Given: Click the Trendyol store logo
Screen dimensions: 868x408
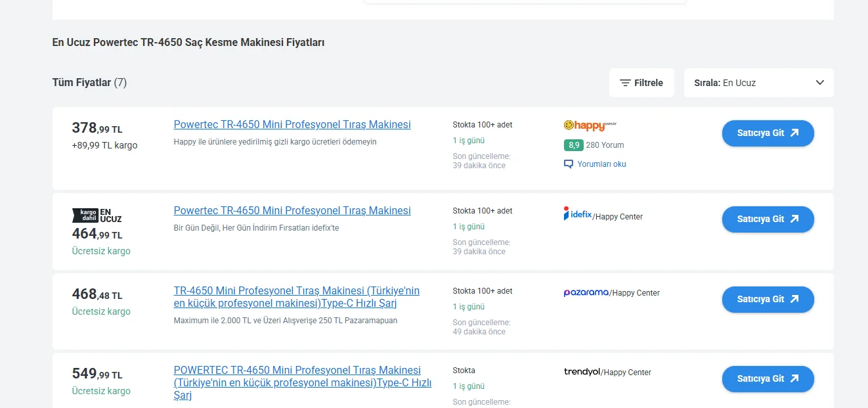Looking at the screenshot, I should point(582,372).
